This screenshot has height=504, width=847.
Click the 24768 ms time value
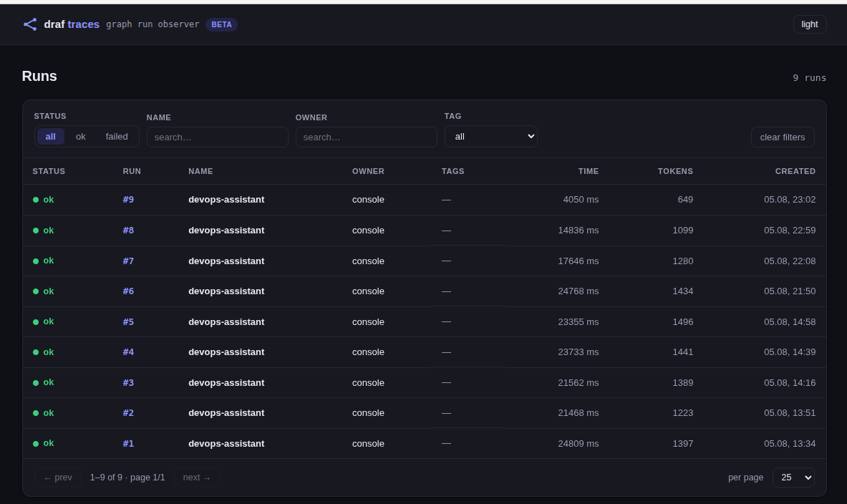click(578, 291)
